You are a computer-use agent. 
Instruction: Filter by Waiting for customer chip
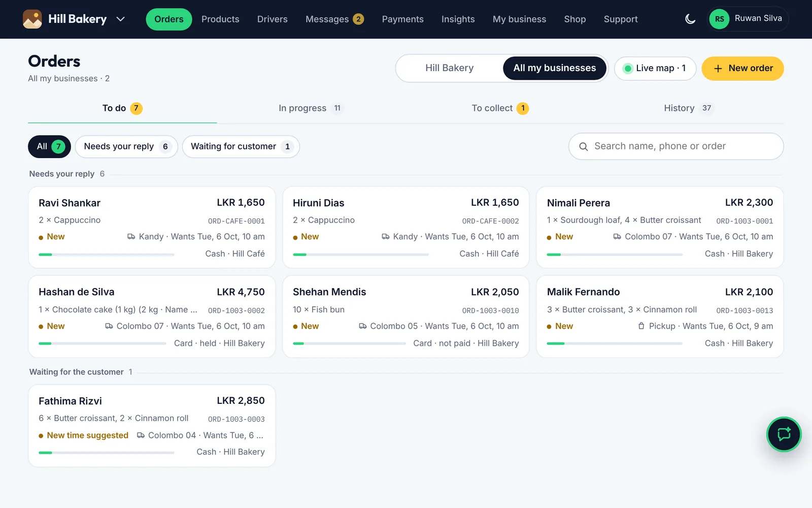pyautogui.click(x=241, y=147)
